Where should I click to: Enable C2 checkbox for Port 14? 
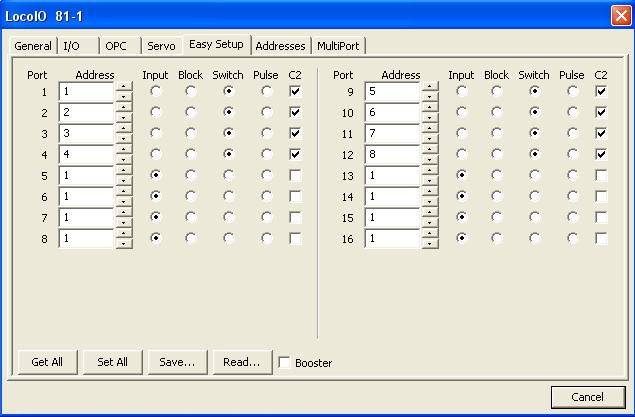(601, 196)
